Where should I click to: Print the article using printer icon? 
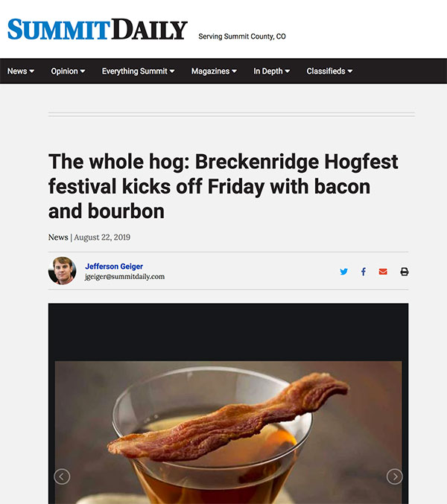coord(405,272)
